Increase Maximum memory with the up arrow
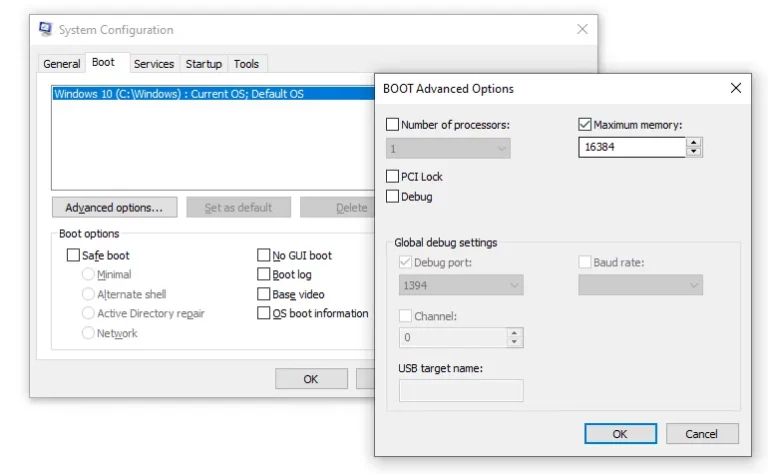 (x=694, y=142)
